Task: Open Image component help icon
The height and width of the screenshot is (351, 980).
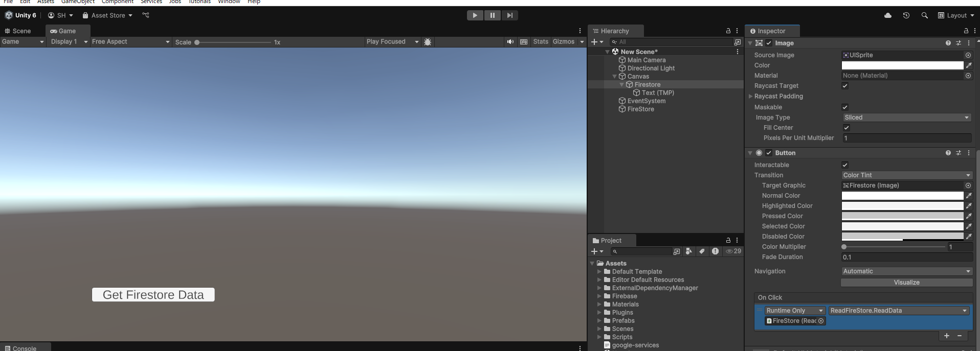Action: 948,43
